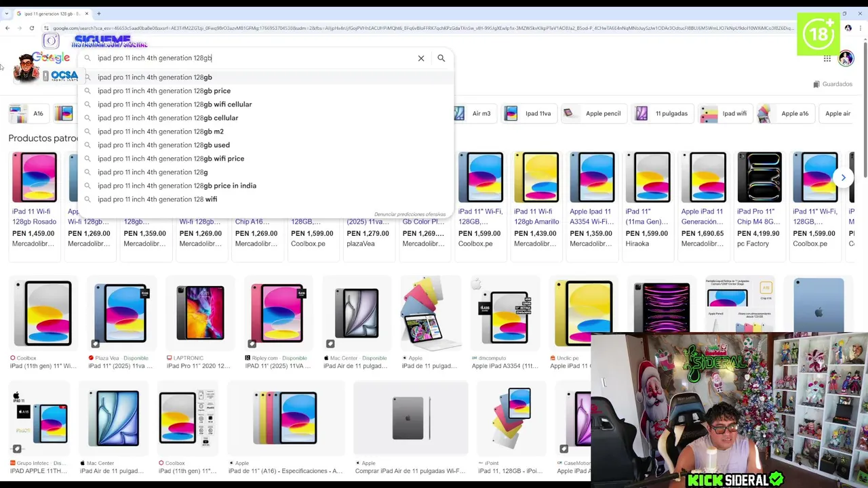Click PEN 4,199.90 price text
The width and height of the screenshot is (868, 488).
[759, 234]
